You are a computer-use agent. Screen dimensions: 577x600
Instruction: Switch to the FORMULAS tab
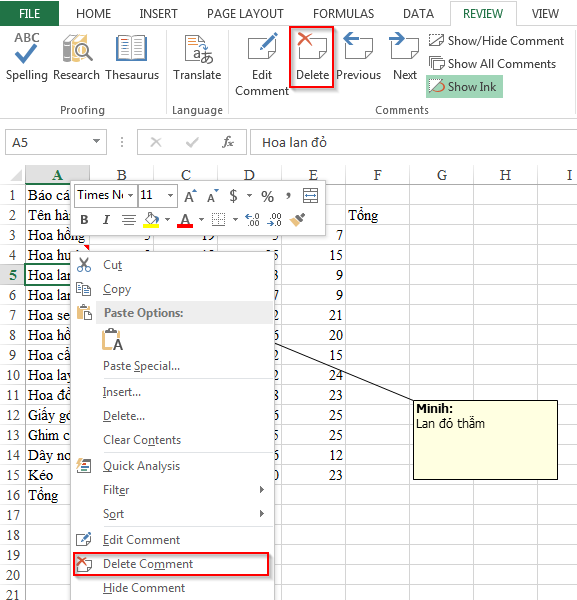click(344, 14)
